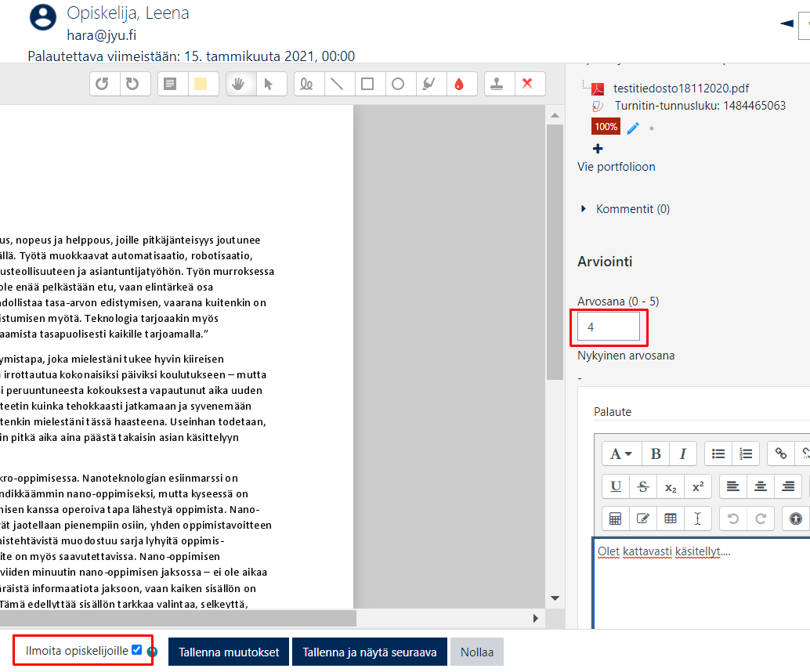Image resolution: width=810 pixels, height=672 pixels.
Task: Click the Turnitin edit pencil icon
Action: [x=633, y=128]
